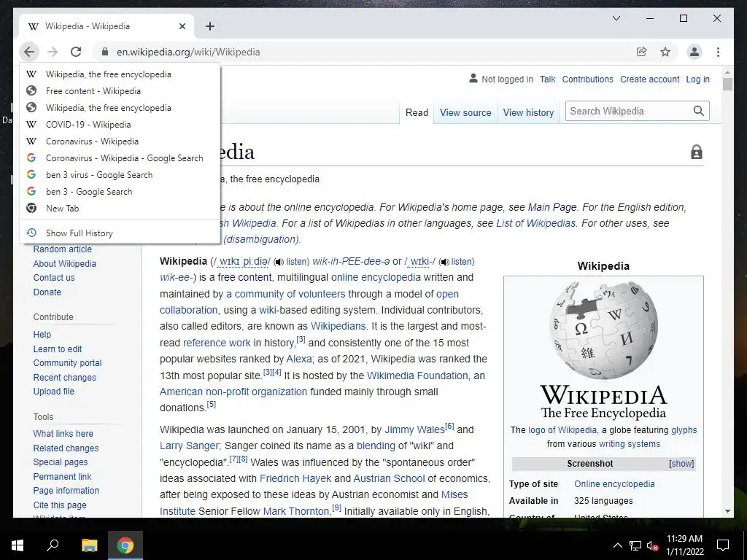The width and height of the screenshot is (747, 560).
Task: Click the Main Page link in hatnote
Action: click(x=552, y=208)
